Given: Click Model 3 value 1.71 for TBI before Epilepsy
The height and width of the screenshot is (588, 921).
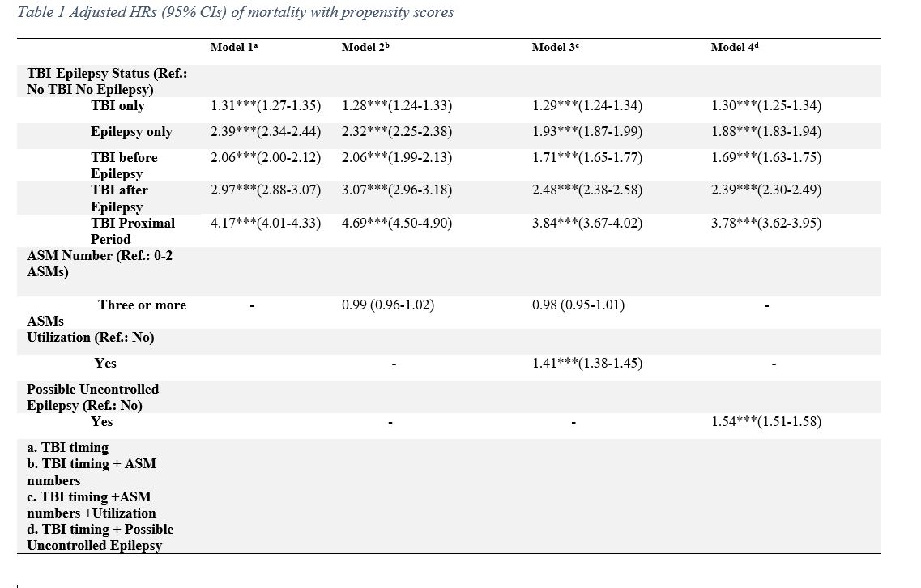Looking at the screenshot, I should point(587,157).
